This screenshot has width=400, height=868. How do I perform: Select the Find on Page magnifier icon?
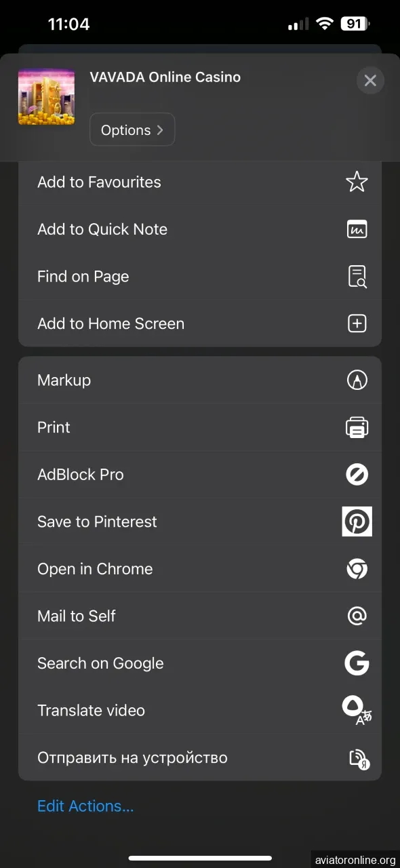click(x=357, y=276)
